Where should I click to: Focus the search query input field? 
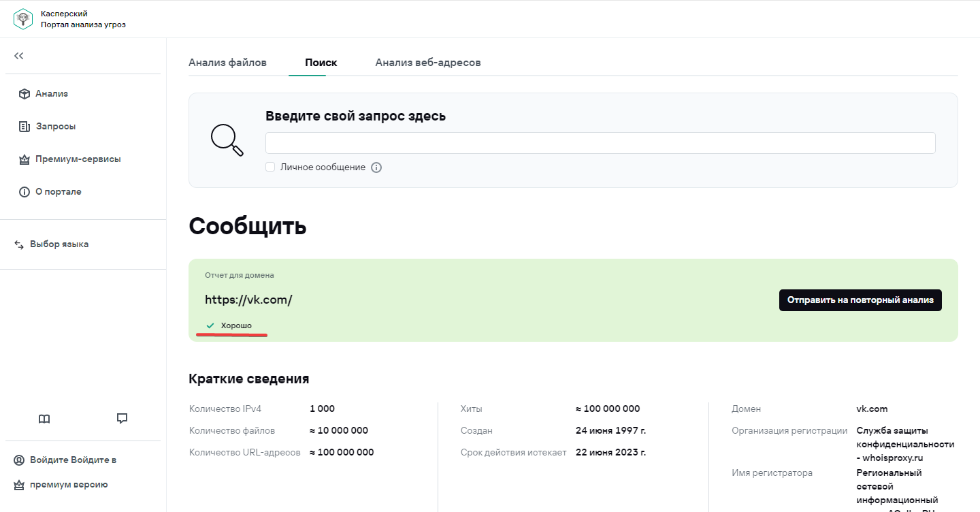click(600, 143)
